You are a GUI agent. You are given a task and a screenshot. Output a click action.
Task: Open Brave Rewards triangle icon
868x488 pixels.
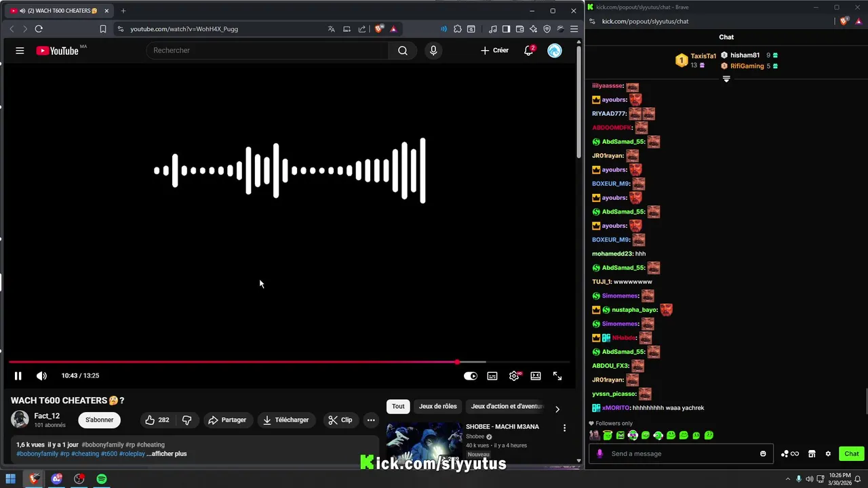[393, 29]
